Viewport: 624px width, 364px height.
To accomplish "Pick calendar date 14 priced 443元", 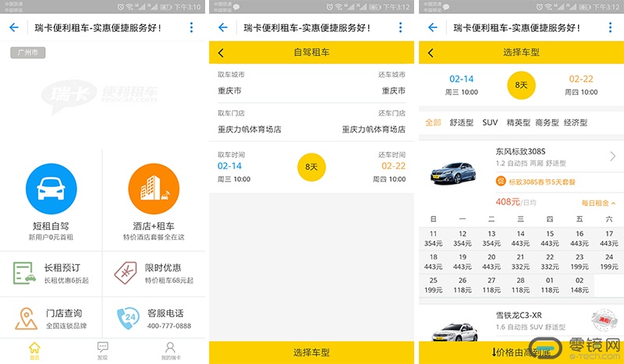I will click(520, 239).
